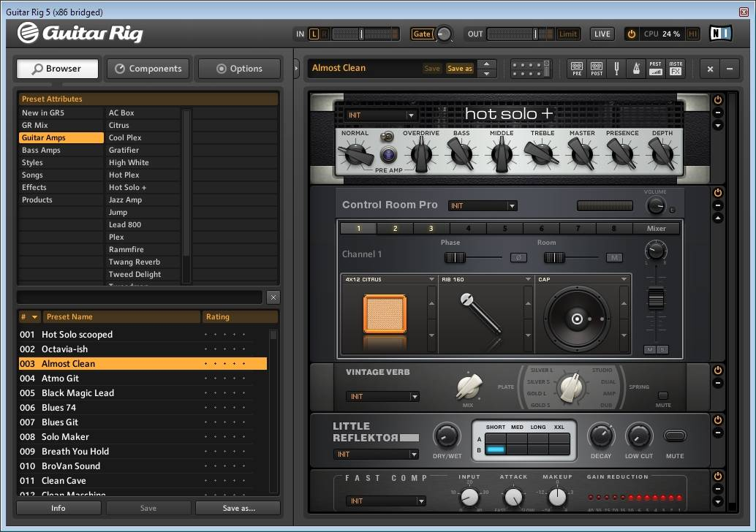
Task: Open the RIB 160 microphone dropdown
Action: [528, 279]
